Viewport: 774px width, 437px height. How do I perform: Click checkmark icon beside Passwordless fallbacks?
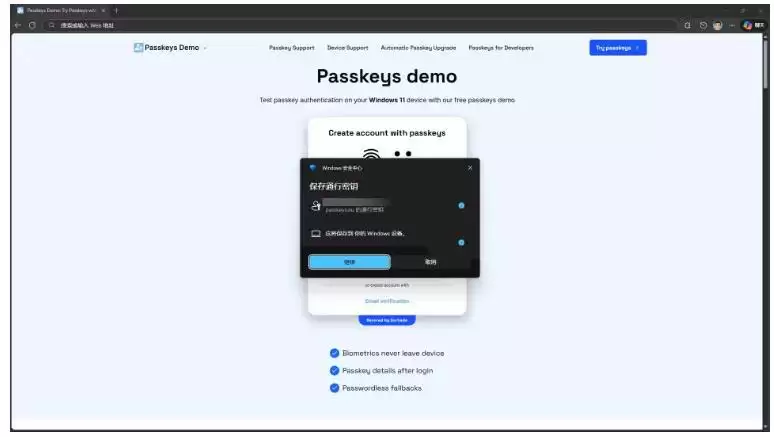pos(334,388)
